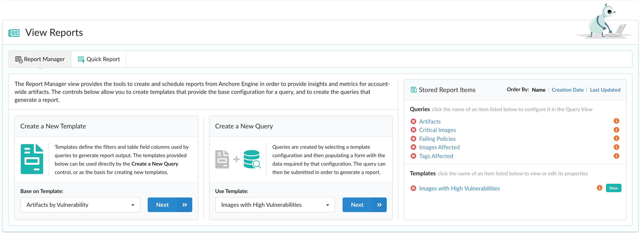
Task: Open the Images Affected query link
Action: (439, 147)
